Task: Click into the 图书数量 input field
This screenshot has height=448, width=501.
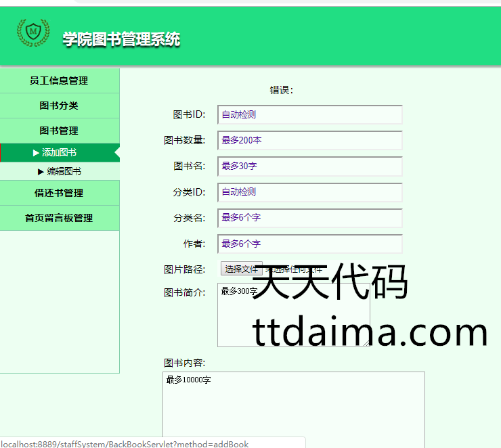Action: [x=309, y=140]
